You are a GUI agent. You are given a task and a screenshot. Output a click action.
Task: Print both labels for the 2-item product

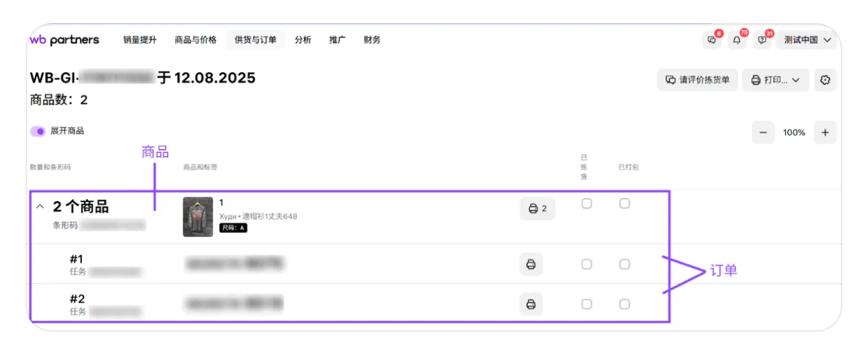point(537,208)
